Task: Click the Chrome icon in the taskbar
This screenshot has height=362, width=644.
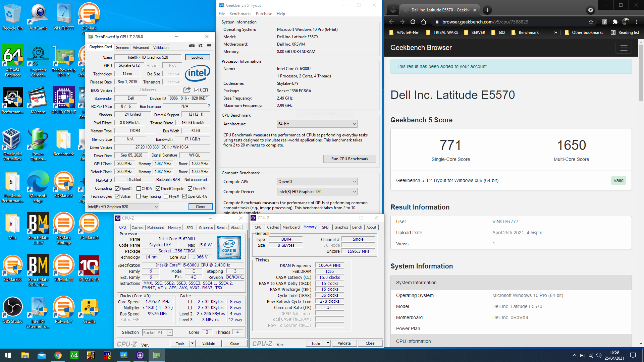Action: click(x=58, y=355)
